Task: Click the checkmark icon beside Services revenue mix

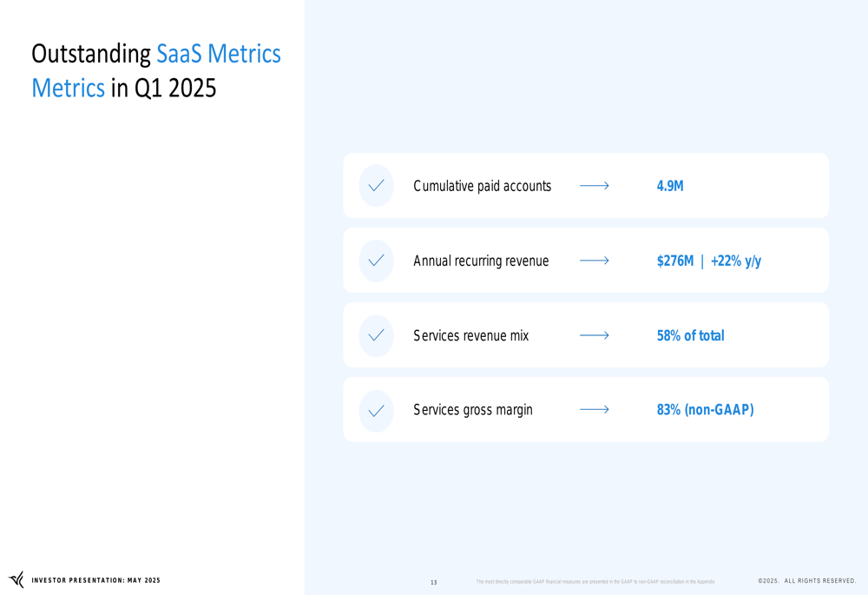Action: coord(377,335)
